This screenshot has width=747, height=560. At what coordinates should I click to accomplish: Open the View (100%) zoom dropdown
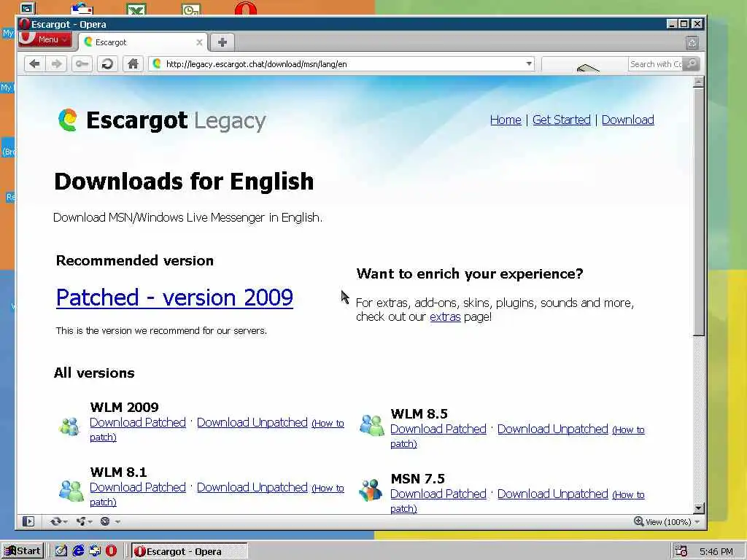point(697,522)
